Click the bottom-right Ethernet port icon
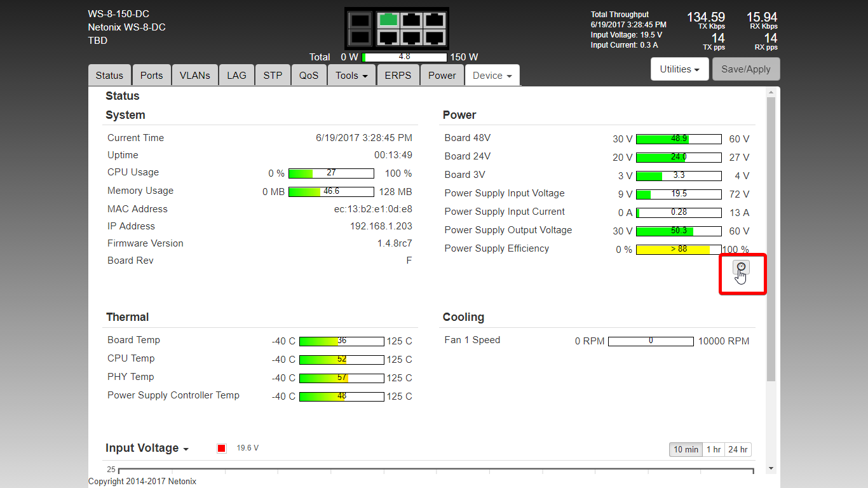The width and height of the screenshot is (868, 488). [x=435, y=37]
